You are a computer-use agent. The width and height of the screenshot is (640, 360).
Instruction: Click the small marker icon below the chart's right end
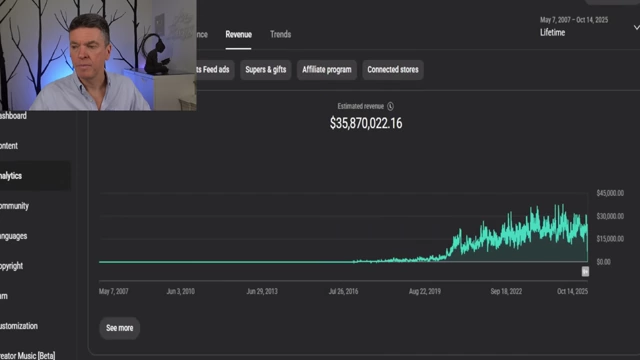click(x=585, y=272)
